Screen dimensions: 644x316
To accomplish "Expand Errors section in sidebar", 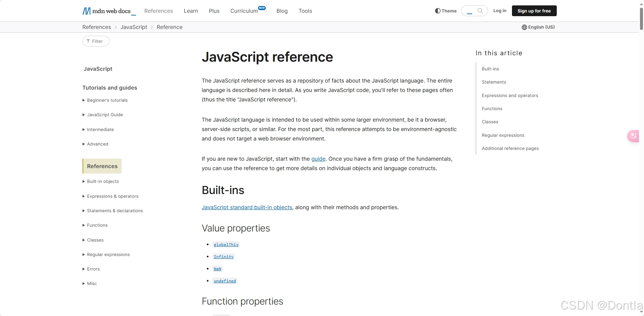I will point(91,269).
